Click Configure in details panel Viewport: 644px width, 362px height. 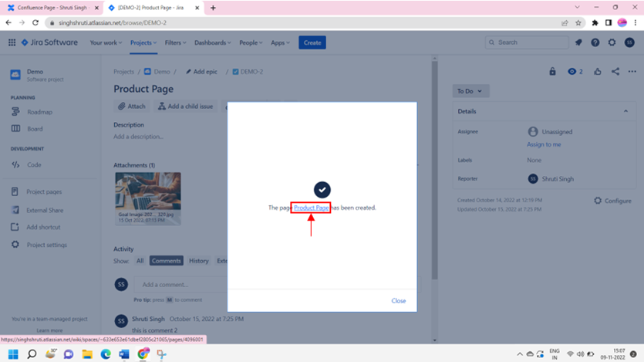coord(613,201)
